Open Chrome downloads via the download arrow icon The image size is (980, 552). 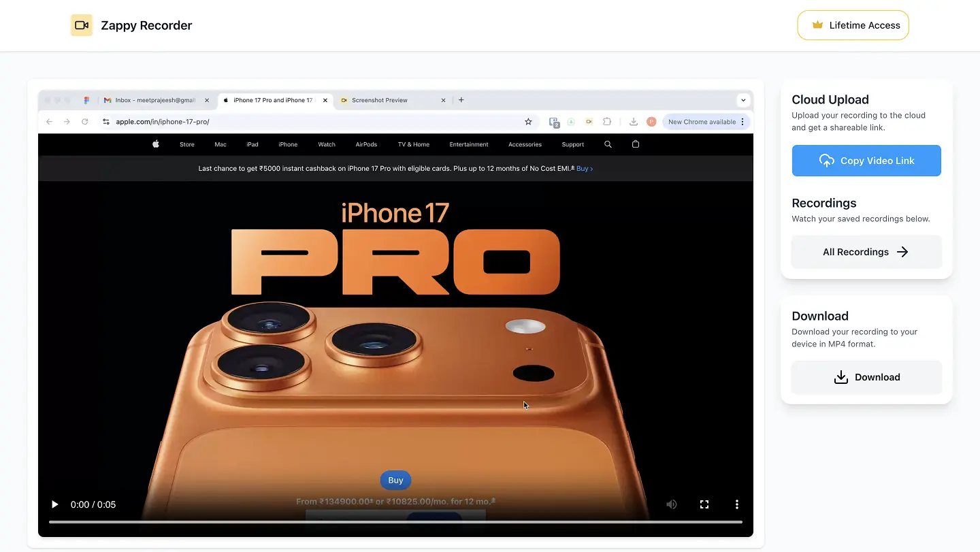(x=633, y=121)
